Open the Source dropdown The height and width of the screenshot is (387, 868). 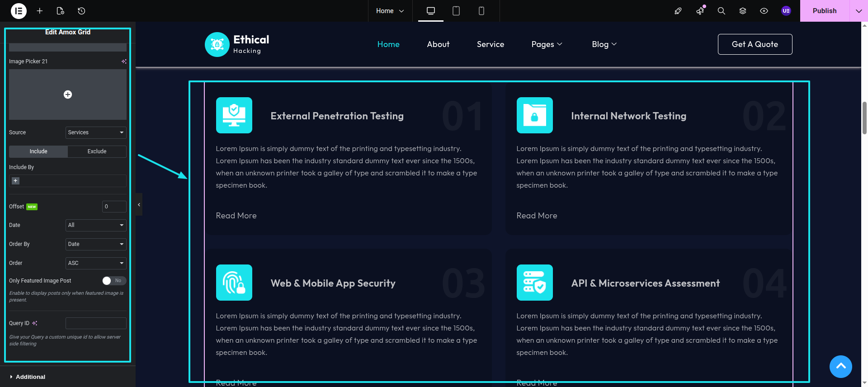click(x=96, y=132)
